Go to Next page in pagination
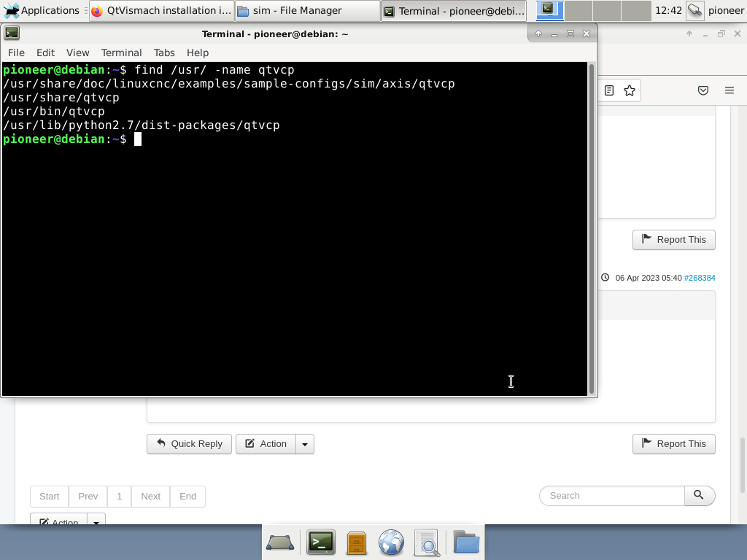Screen dimensions: 747x560 click(x=150, y=497)
